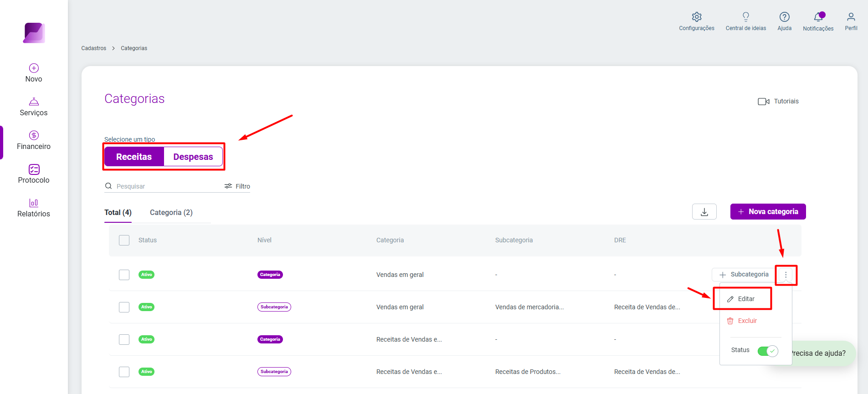
Task: Open Relatórios in the sidebar
Action: [x=34, y=208]
